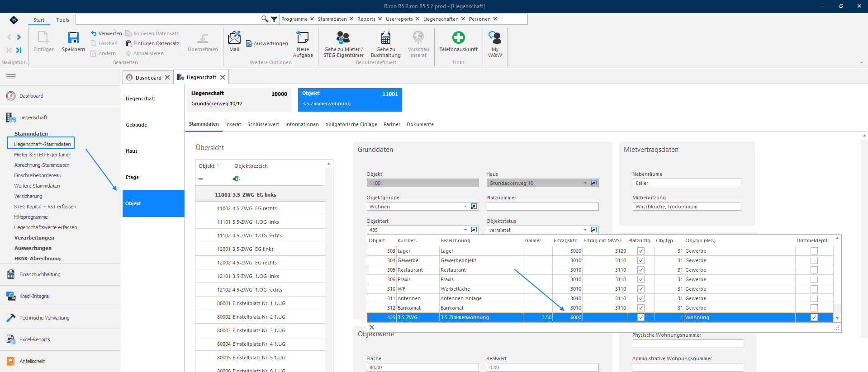
Task: Go to next record navigation arrow
Action: coord(19,37)
